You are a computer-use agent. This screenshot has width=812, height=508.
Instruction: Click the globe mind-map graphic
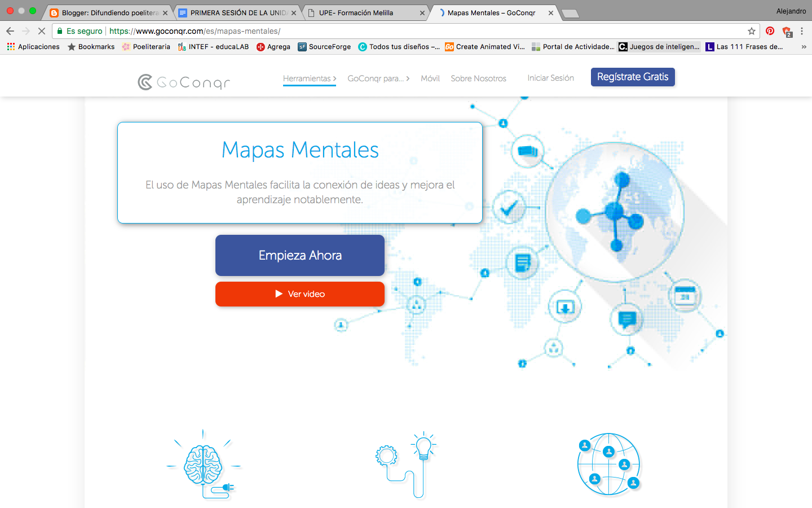(x=615, y=212)
